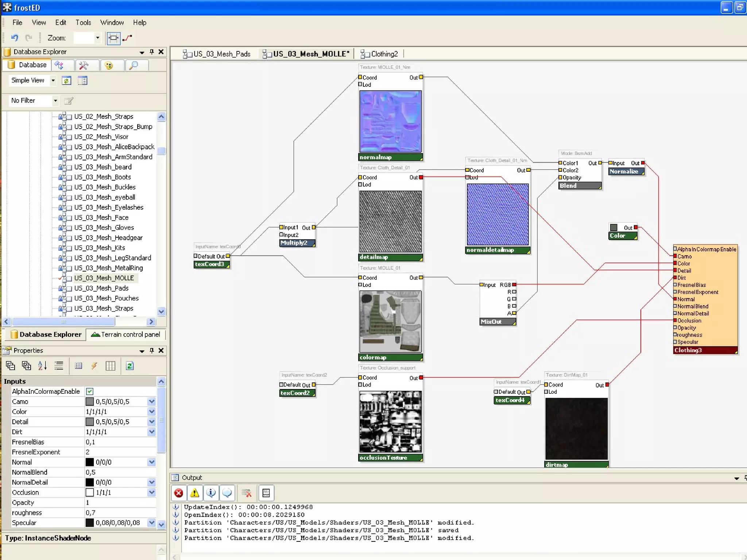Open the hammer and wrench tools tab
This screenshot has width=747, height=560.
(x=84, y=65)
